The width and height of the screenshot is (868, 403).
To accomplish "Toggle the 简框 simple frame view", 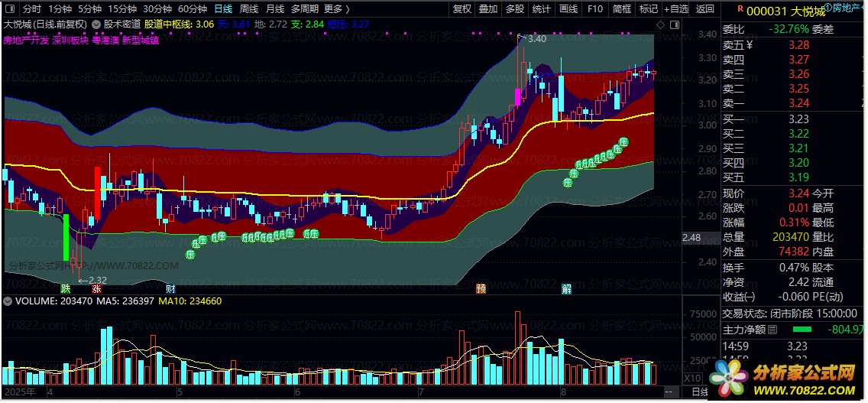I will coord(622,9).
